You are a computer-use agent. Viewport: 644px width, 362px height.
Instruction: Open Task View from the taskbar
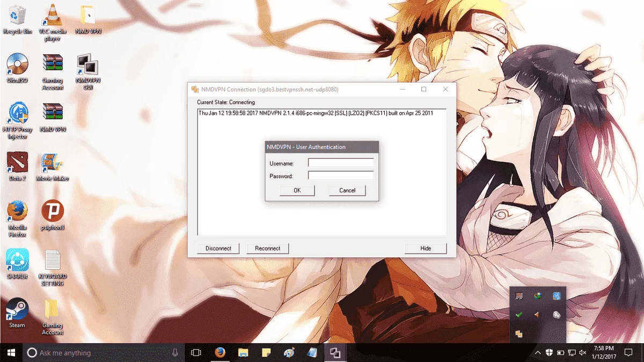click(x=196, y=352)
